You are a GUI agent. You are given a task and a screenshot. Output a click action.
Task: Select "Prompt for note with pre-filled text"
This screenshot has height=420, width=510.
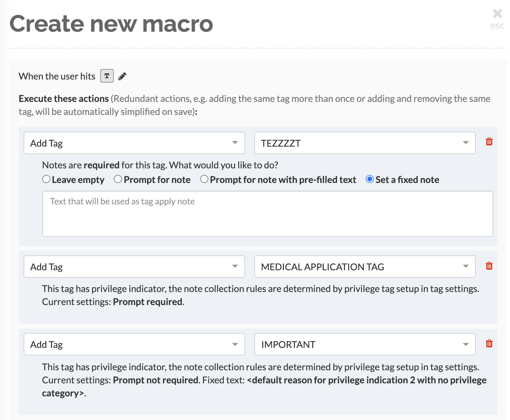pyautogui.click(x=204, y=179)
